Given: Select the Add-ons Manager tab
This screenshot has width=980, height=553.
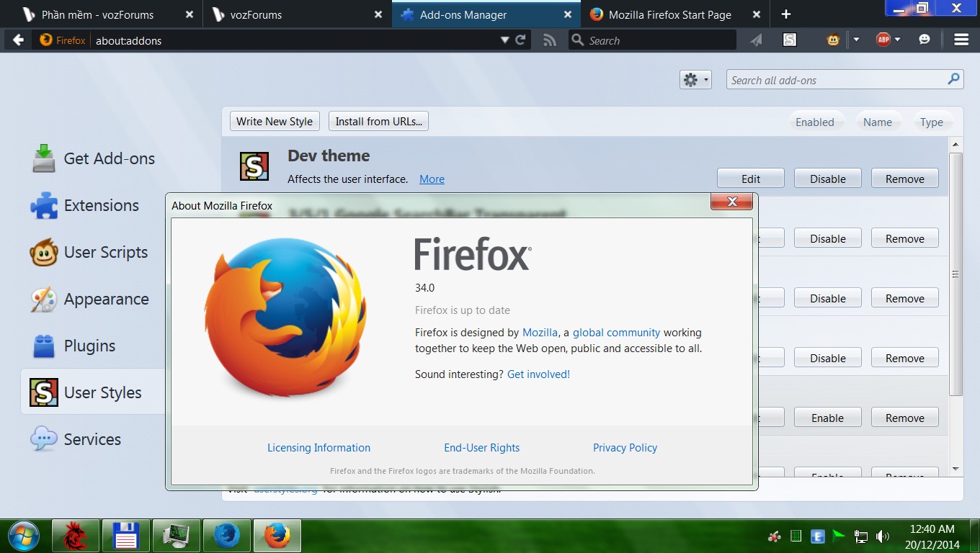Looking at the screenshot, I should click(x=486, y=14).
